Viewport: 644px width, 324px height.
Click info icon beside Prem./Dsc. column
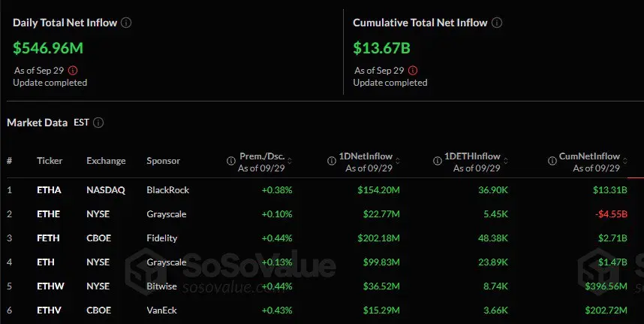pos(231,161)
